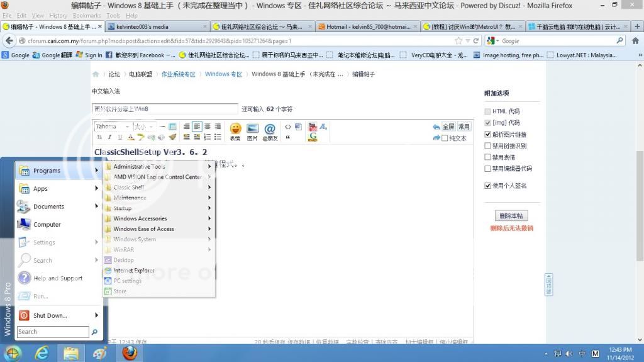Viewport: 644px width, 362px height.
Task: Open PC settings from the Programs submenu
Action: click(x=126, y=281)
